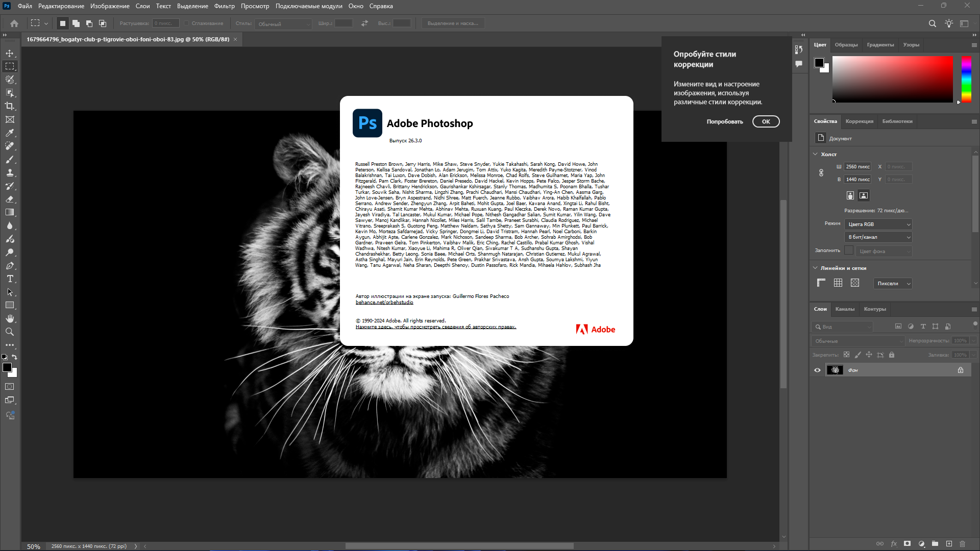The height and width of the screenshot is (551, 980).
Task: Select the Hand tool
Action: tap(10, 318)
